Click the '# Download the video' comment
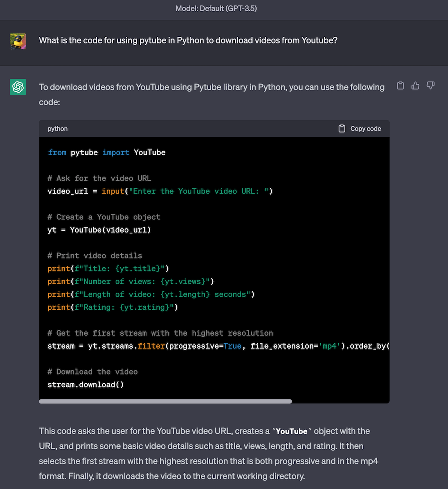Viewport: 448px width, 489px height. click(x=92, y=372)
